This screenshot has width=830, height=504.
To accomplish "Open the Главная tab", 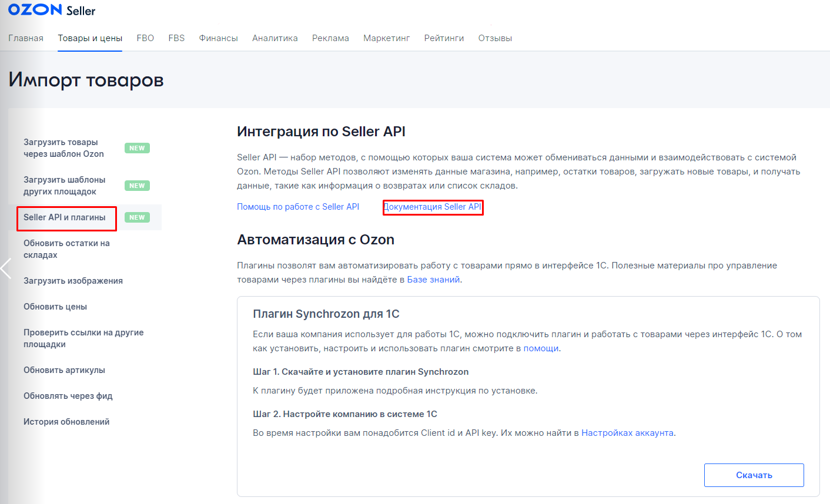I will coord(26,38).
